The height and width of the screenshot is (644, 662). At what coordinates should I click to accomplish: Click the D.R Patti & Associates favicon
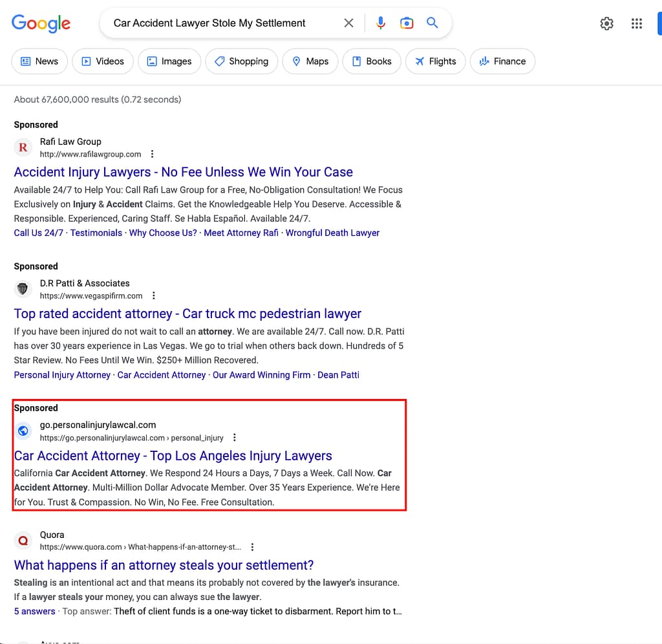click(x=23, y=289)
